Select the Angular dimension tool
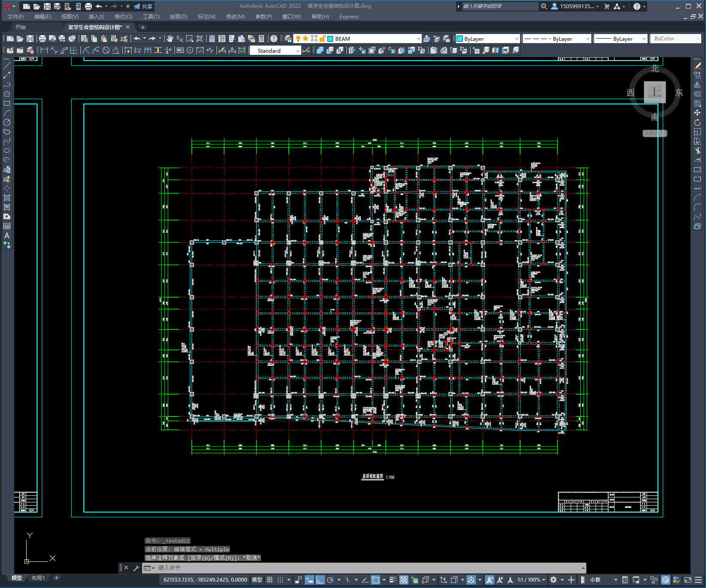The image size is (706, 588). [116, 51]
